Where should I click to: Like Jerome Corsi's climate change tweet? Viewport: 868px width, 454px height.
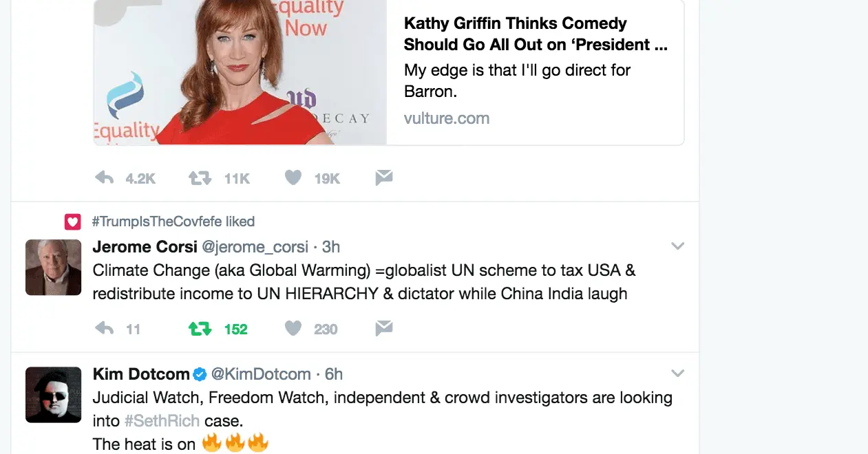pos(293,329)
